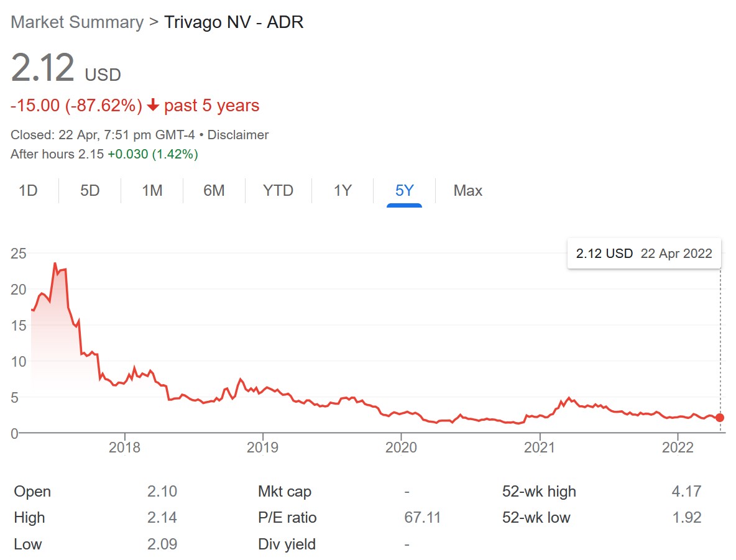736x560 pixels.
Task: Click the 2.12 USD price tooltip
Action: tap(644, 254)
